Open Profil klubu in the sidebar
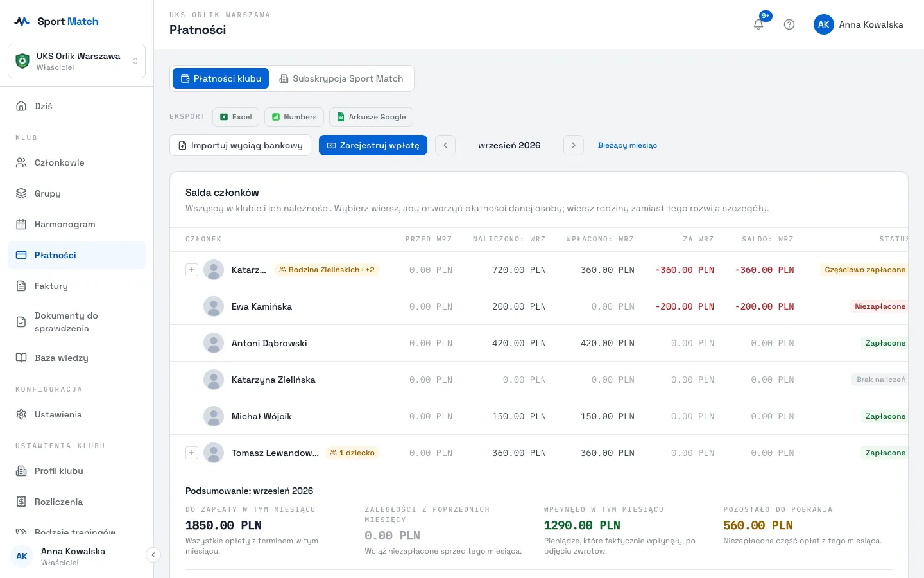This screenshot has width=924, height=578. 76,471
